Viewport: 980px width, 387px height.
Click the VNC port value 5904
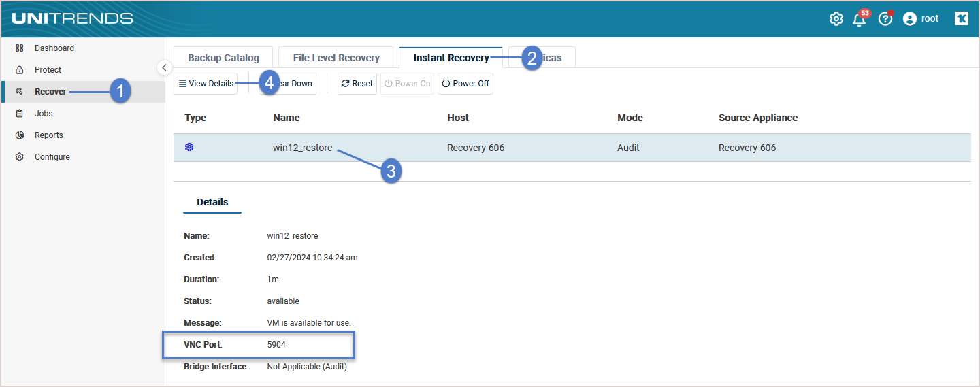pyautogui.click(x=276, y=345)
